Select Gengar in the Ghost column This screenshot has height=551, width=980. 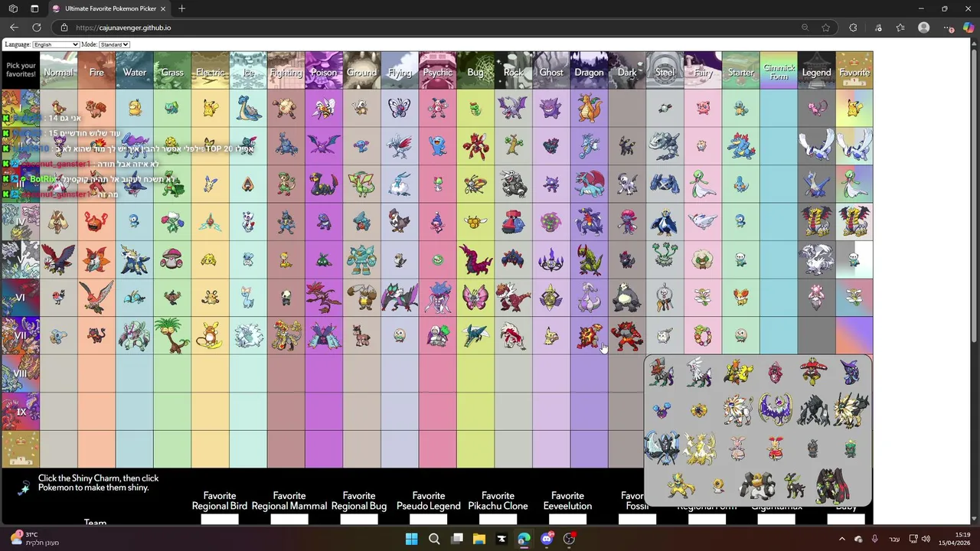(x=551, y=108)
